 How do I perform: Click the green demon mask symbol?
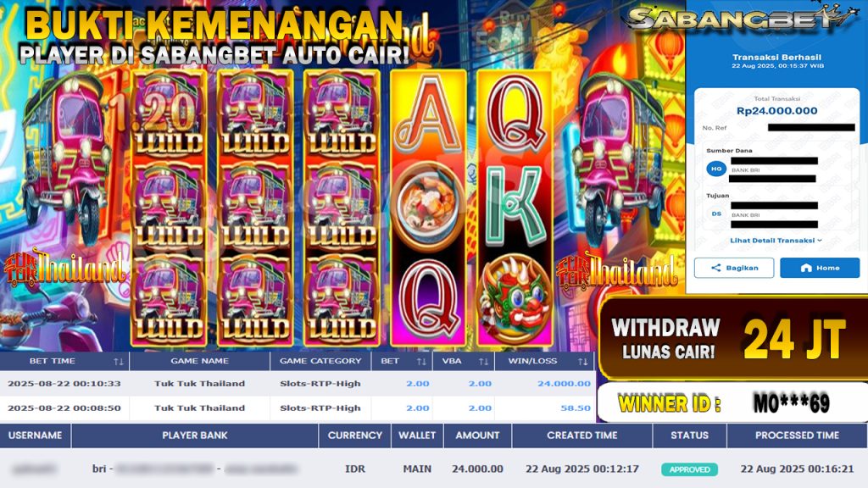[x=515, y=299]
